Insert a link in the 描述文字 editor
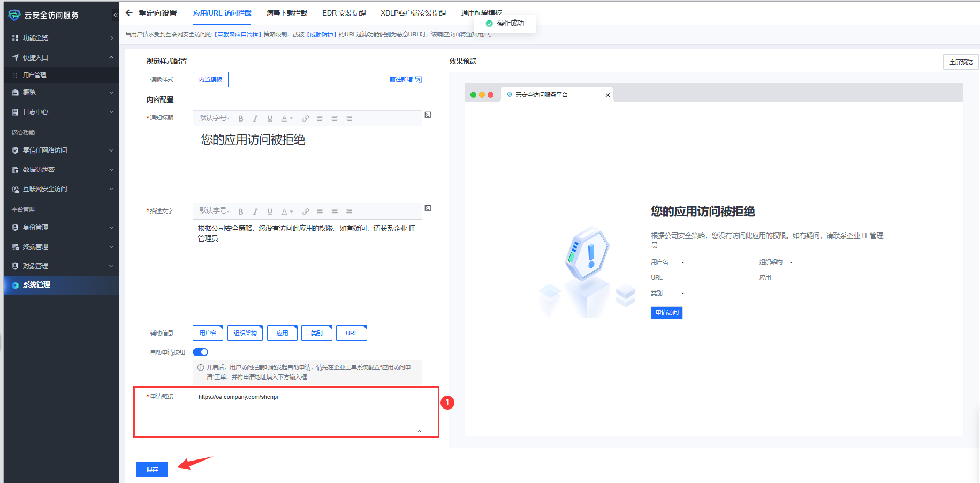Image resolution: width=980 pixels, height=483 pixels. click(x=306, y=212)
